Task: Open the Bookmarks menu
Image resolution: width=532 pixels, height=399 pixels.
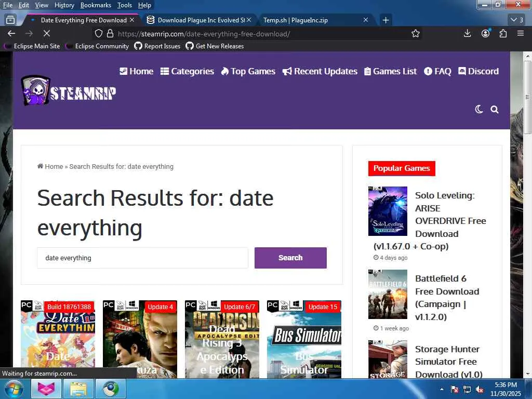Action: coord(96,5)
